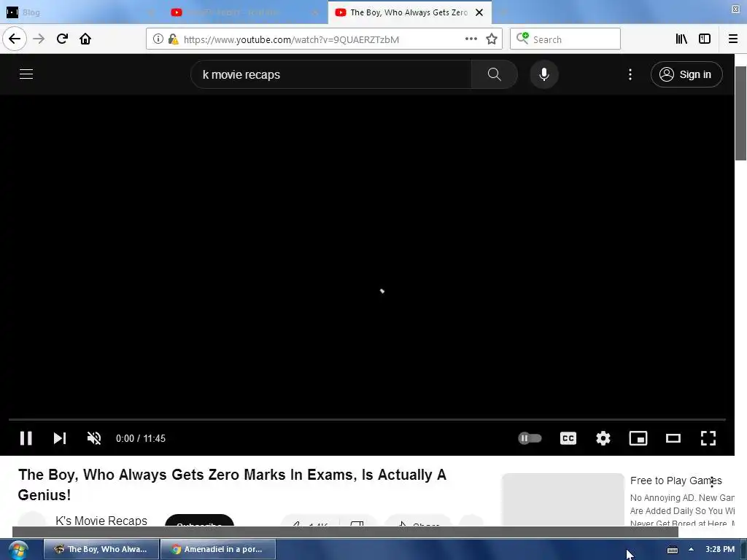Image resolution: width=747 pixels, height=560 pixels.
Task: Switch to Amenadiel in a por... Chrome window
Action: click(x=218, y=549)
